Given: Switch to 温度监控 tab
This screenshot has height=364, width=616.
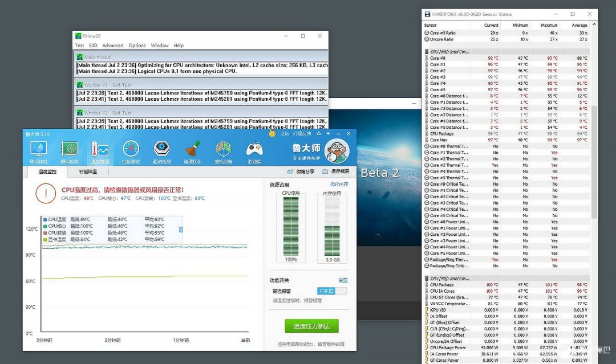Looking at the screenshot, I should tap(47, 172).
